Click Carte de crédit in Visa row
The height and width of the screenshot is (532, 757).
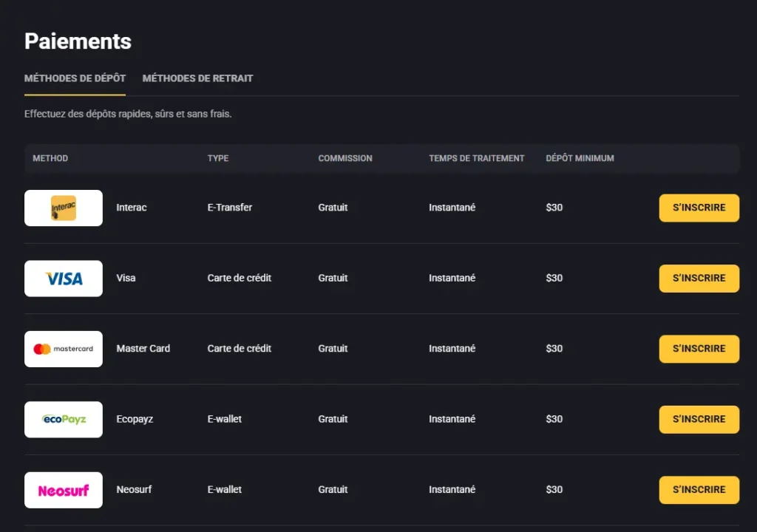[x=240, y=278]
